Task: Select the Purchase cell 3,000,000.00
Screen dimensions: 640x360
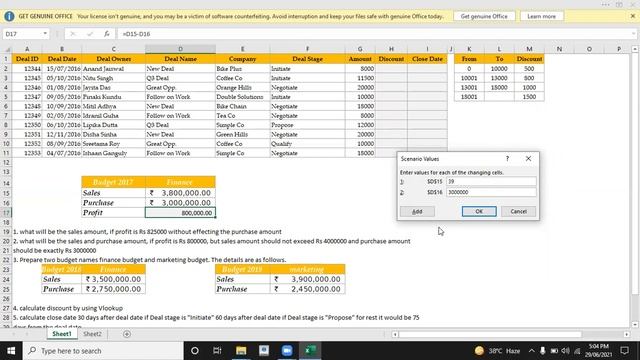Action: (x=180, y=202)
